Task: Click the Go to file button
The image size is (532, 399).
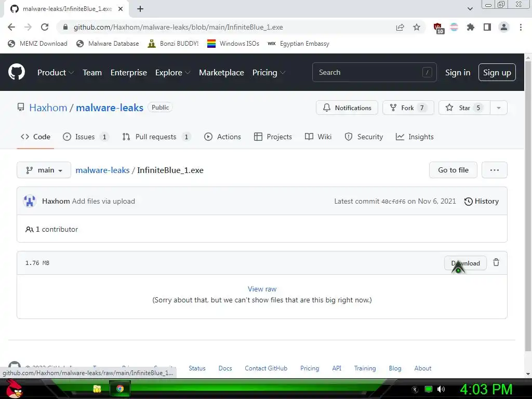Action: pyautogui.click(x=453, y=170)
